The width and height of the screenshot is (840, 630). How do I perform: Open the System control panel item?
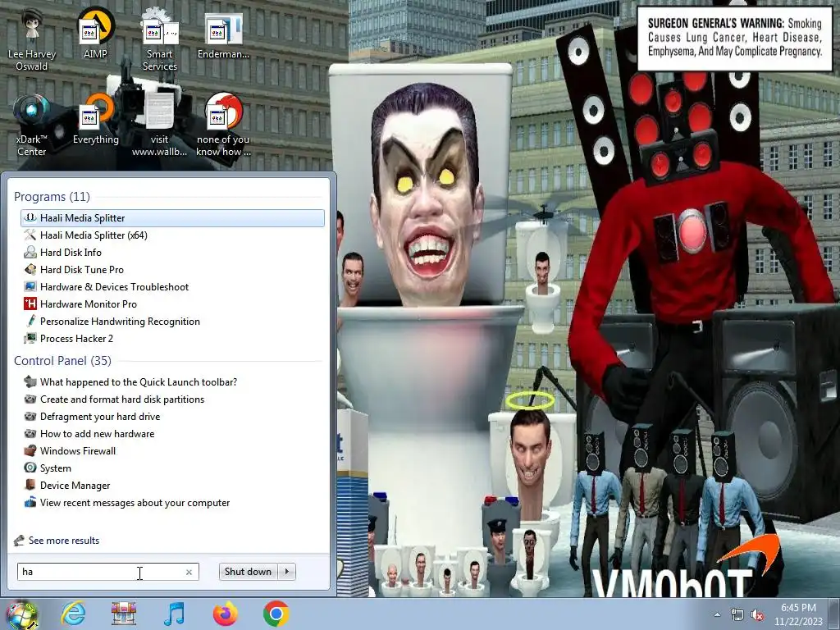point(172,468)
